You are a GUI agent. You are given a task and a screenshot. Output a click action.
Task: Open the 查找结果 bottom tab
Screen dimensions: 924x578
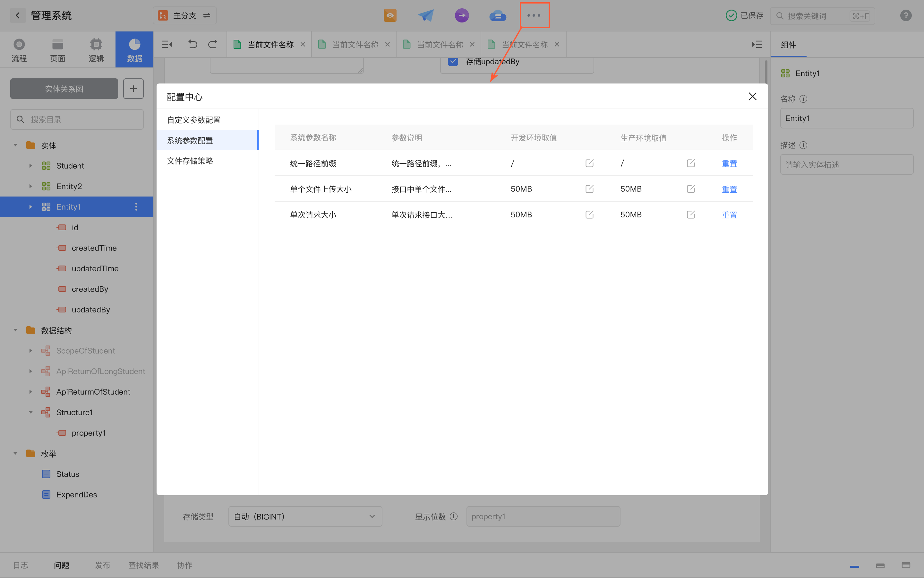(x=143, y=565)
